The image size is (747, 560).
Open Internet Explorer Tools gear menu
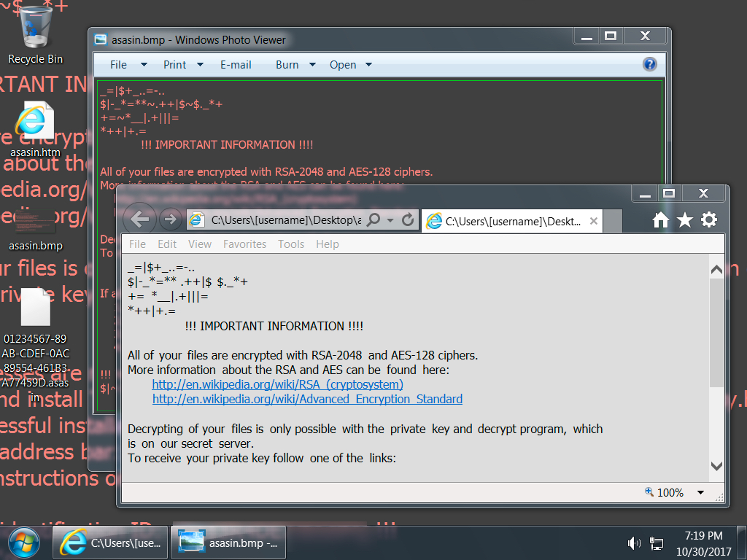tap(709, 219)
